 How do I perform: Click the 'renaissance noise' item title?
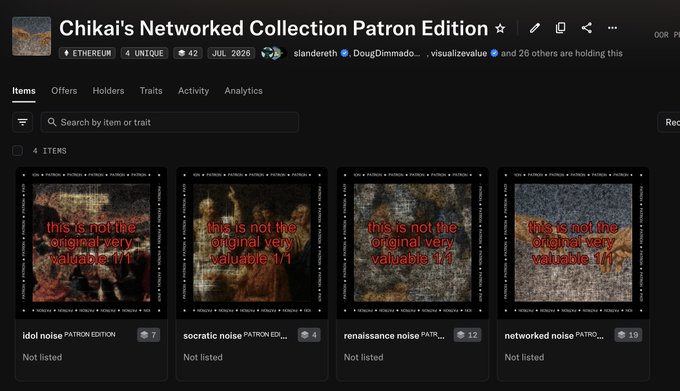coord(382,336)
